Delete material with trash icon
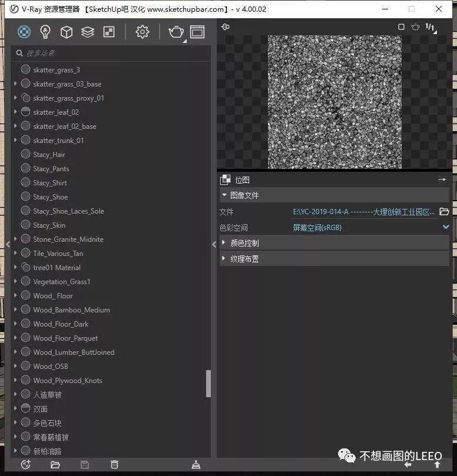Screen dimensions: 457x476 [114, 464]
